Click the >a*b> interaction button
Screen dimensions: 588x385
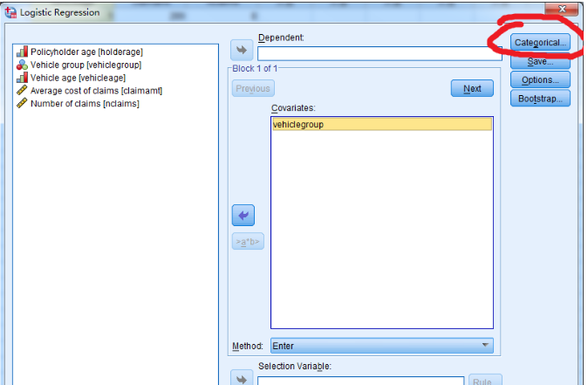pos(248,242)
